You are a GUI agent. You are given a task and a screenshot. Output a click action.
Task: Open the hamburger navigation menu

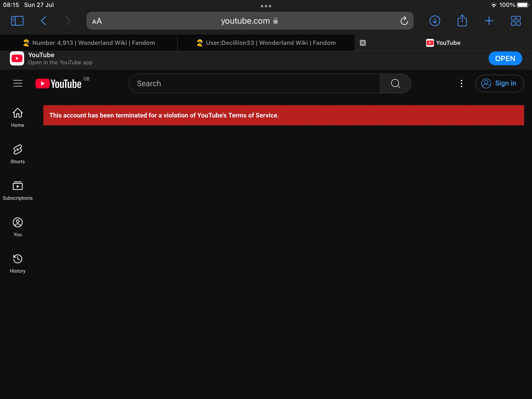18,83
